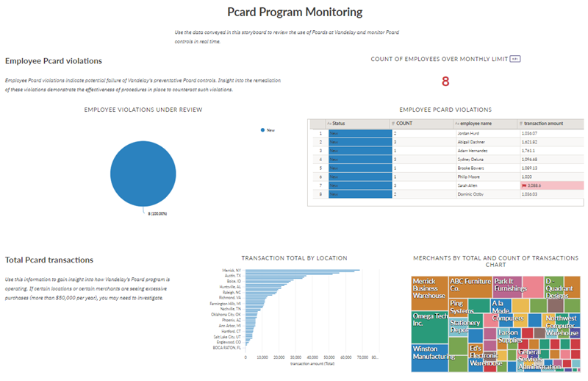Click the text type icon in Status header
Screen dimensions: 588x381
331,123
